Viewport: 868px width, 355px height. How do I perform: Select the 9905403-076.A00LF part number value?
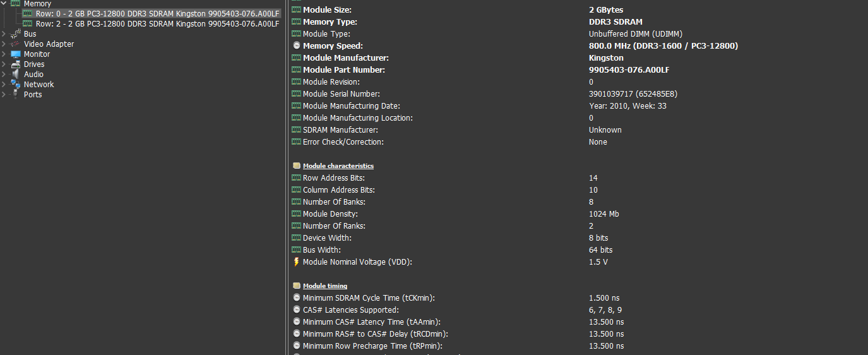[629, 70]
